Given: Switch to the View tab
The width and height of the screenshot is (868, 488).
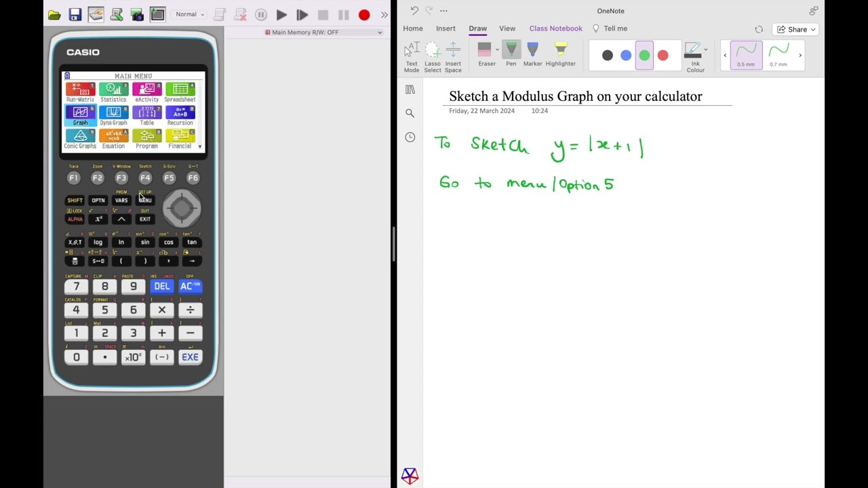Looking at the screenshot, I should (507, 28).
